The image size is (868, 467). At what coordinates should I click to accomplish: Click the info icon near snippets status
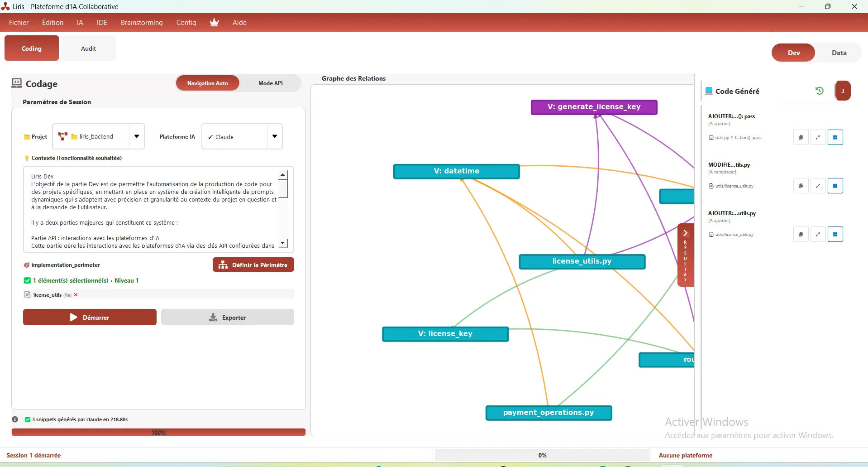[x=15, y=419]
